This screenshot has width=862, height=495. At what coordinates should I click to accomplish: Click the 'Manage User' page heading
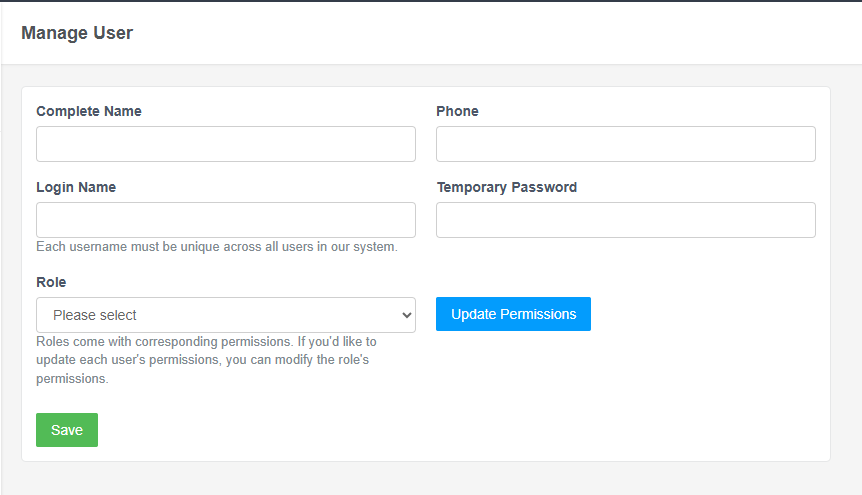77,33
